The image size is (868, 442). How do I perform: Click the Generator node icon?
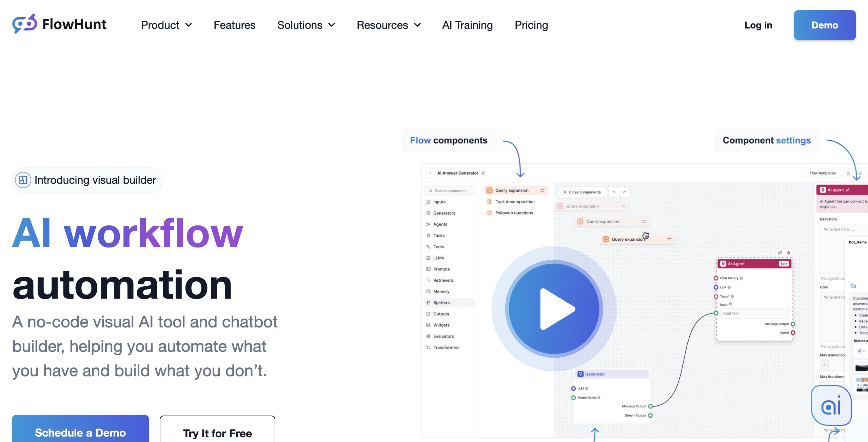click(x=580, y=374)
